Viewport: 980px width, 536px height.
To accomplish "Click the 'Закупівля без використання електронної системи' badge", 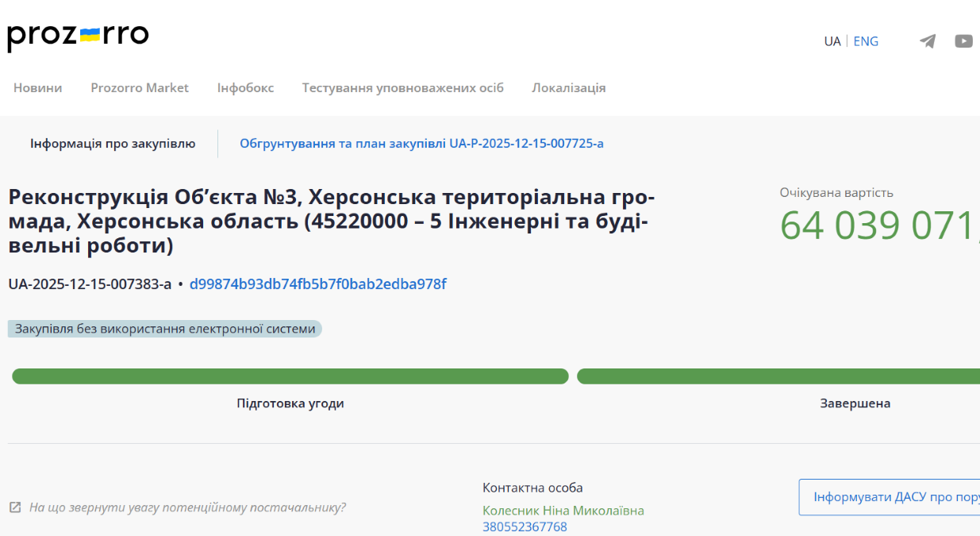I will click(x=165, y=329).
